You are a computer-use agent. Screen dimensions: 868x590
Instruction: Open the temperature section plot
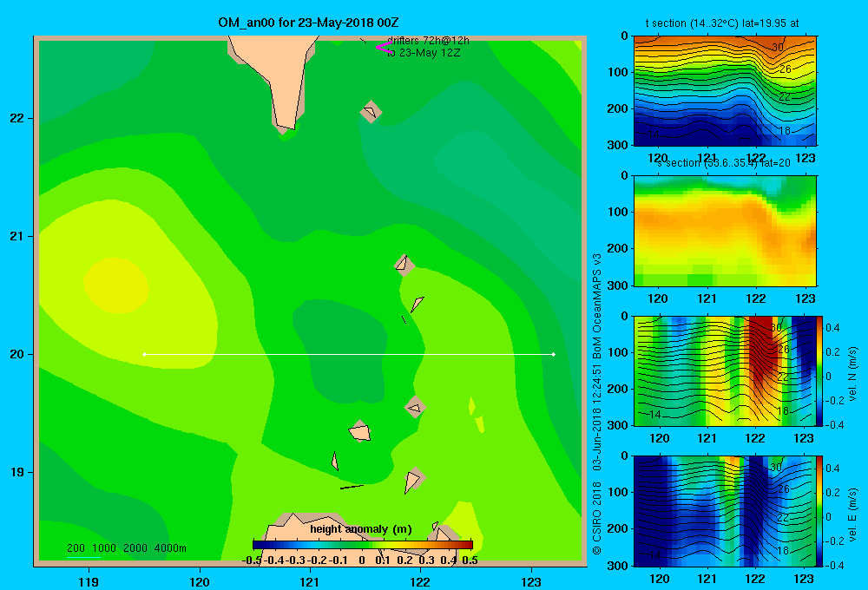click(x=725, y=91)
